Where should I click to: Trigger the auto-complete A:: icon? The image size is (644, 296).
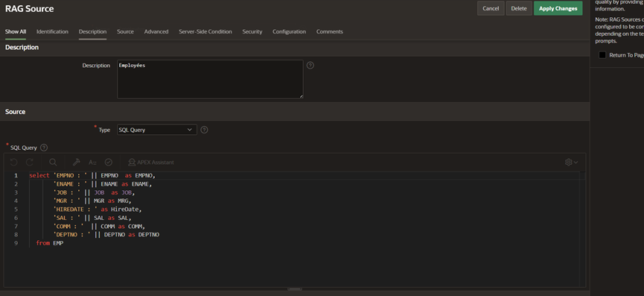92,163
